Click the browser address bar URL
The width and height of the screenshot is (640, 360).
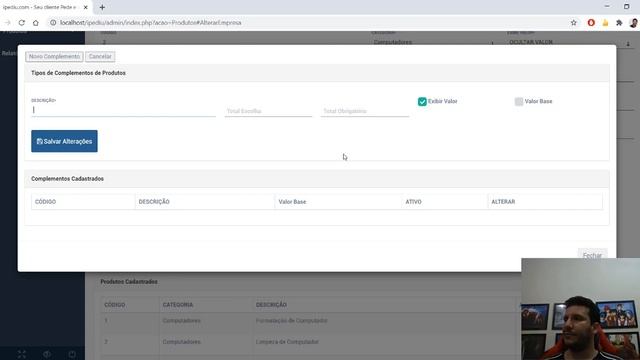pos(151,23)
